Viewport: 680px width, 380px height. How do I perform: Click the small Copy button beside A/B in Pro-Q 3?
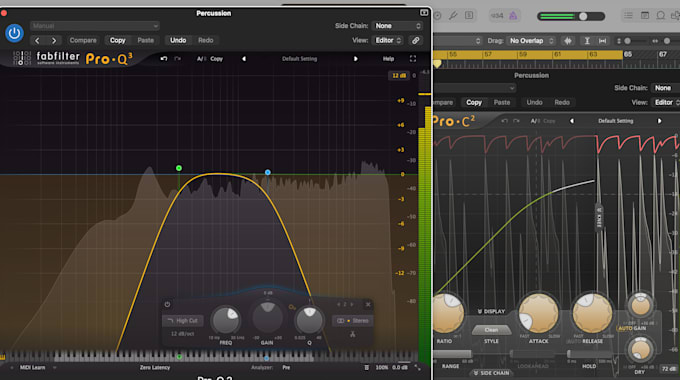coord(216,59)
